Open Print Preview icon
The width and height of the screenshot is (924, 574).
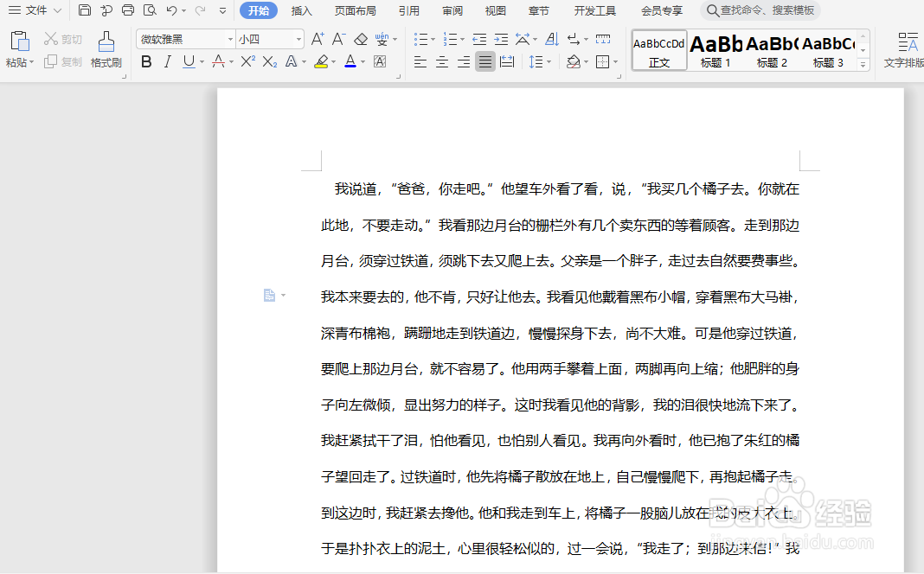pos(150,10)
